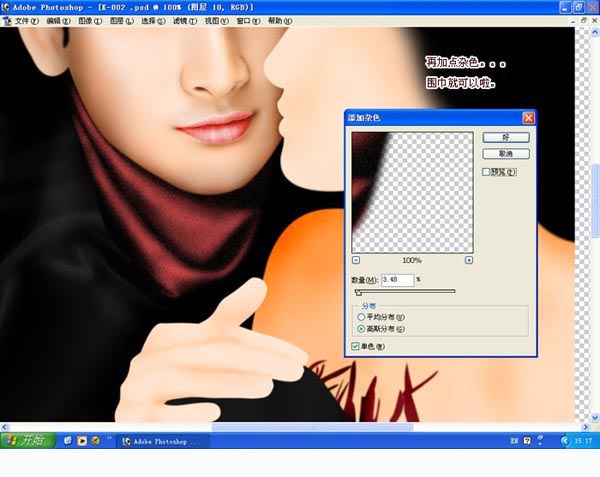Open the 图像 (Image) menu
Viewport: 600px width, 477px height.
point(90,21)
